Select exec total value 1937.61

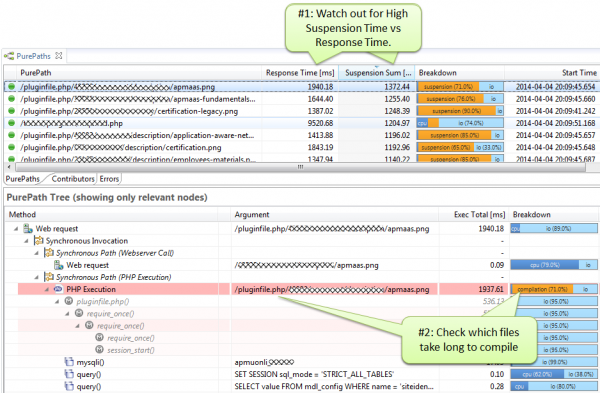(x=491, y=289)
